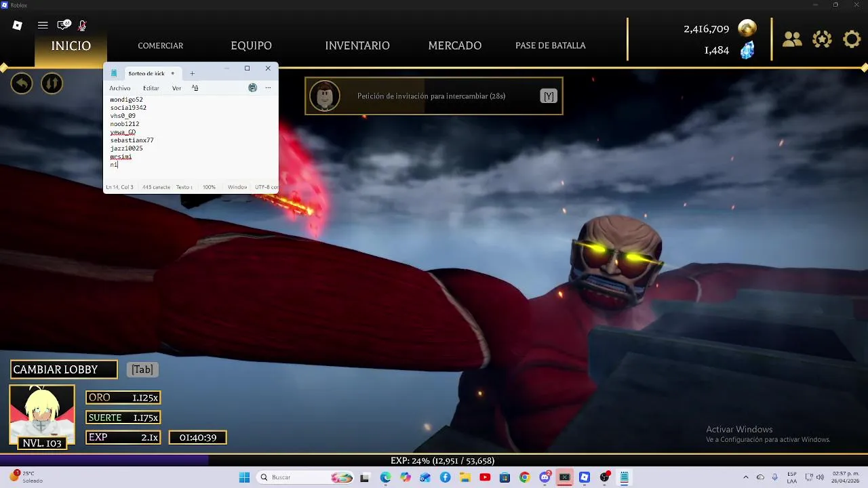Open the Roblox hamburger menu
Viewport: 868px width, 488px height.
(43, 25)
